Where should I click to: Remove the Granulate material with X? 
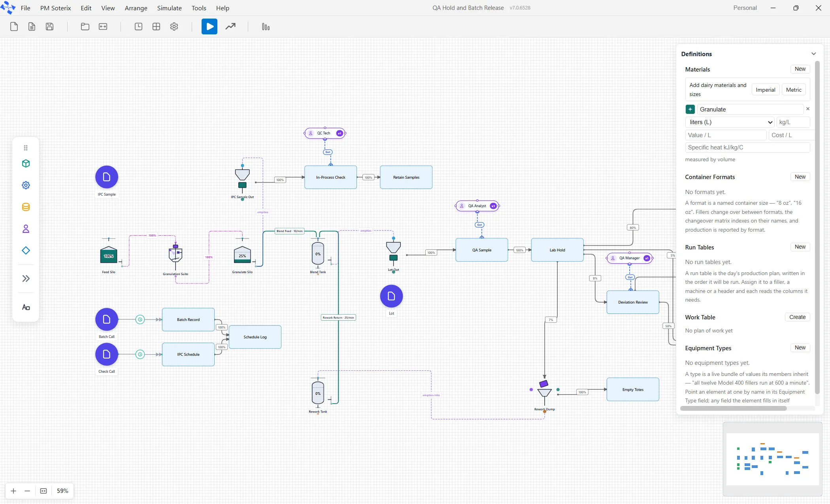[808, 109]
